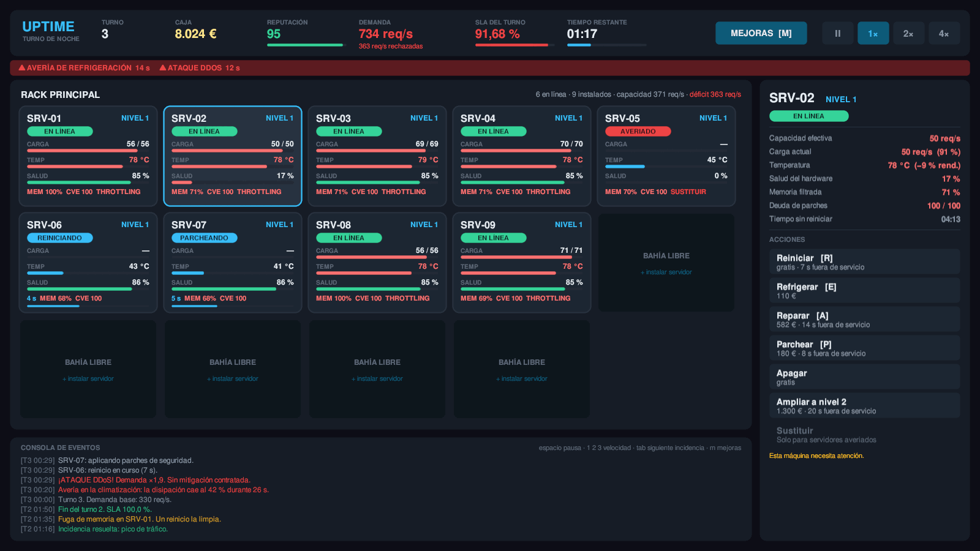The width and height of the screenshot is (980, 551).
Task: Set game speed to 1x
Action: [x=873, y=33]
